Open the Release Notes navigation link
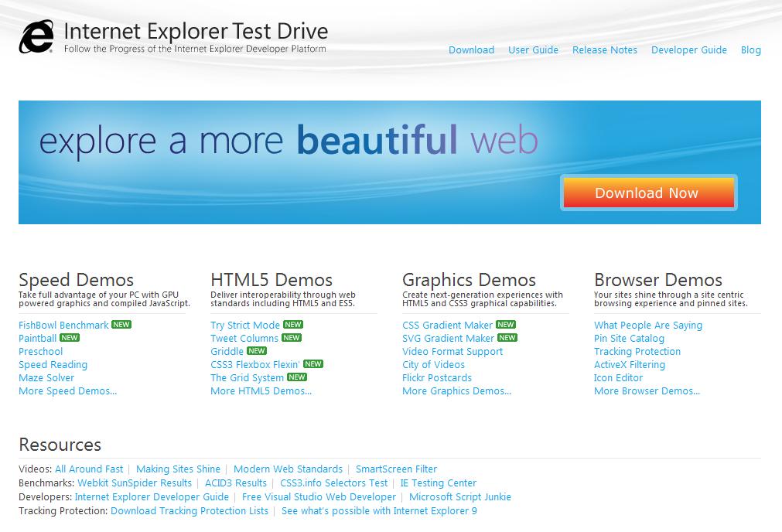This screenshot has height=532, width=782. (x=604, y=49)
